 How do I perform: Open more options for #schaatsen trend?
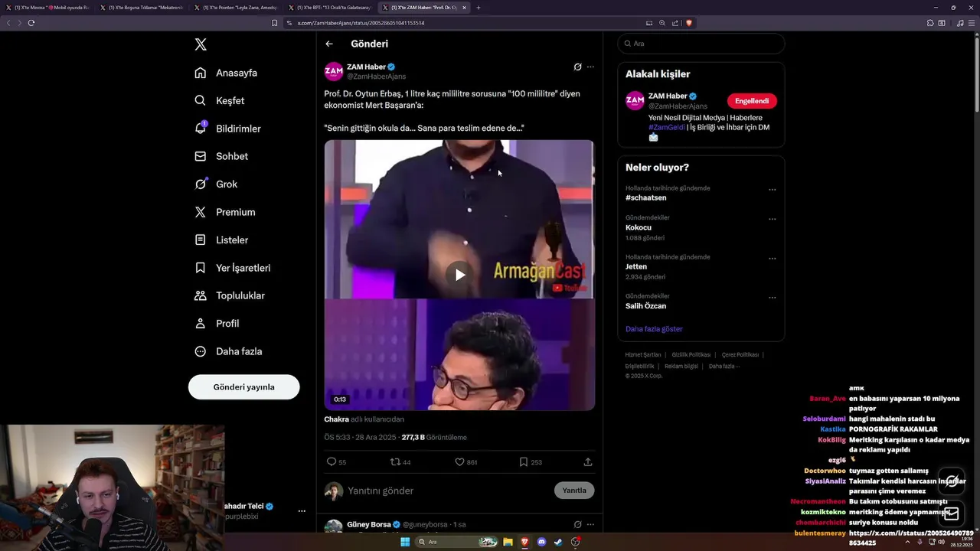tap(772, 190)
